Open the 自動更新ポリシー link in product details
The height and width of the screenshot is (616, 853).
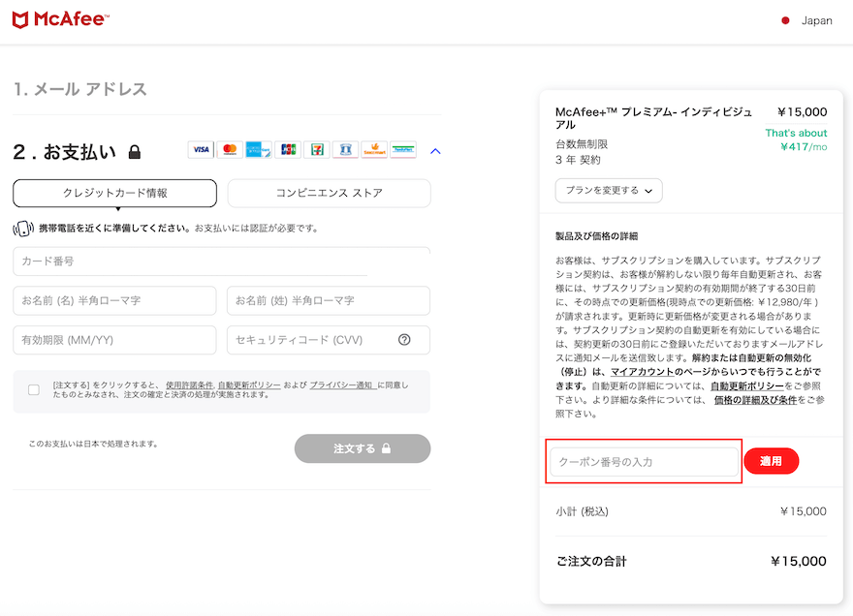[x=747, y=386]
